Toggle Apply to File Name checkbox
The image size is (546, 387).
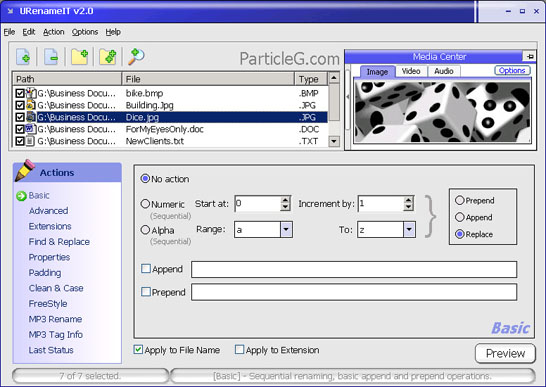click(138, 349)
